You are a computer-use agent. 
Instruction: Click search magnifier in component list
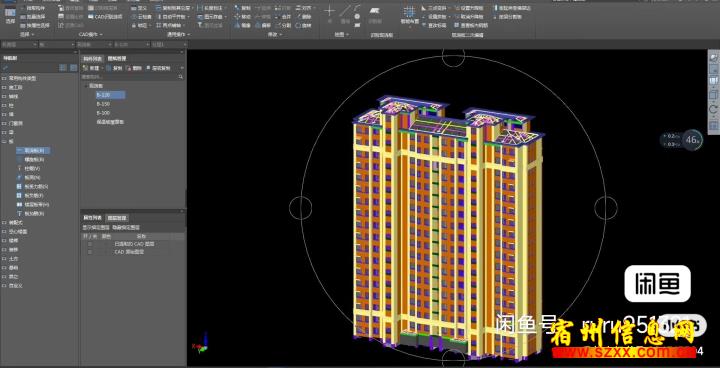pyautogui.click(x=180, y=78)
